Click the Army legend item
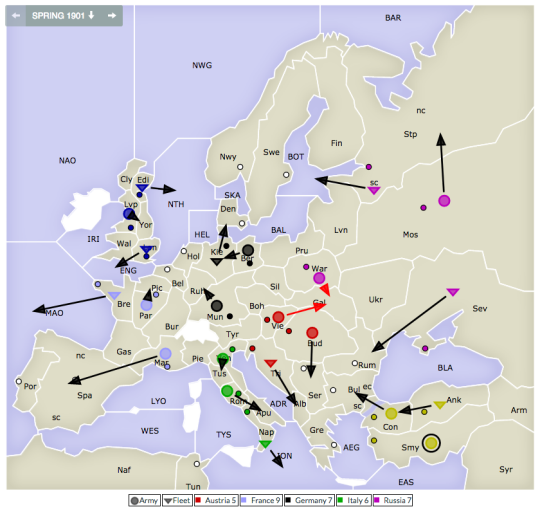 click(x=145, y=500)
